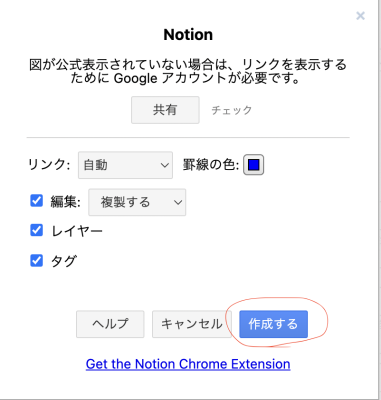Click the タグ label text
This screenshot has width=381, height=400.
click(x=63, y=261)
